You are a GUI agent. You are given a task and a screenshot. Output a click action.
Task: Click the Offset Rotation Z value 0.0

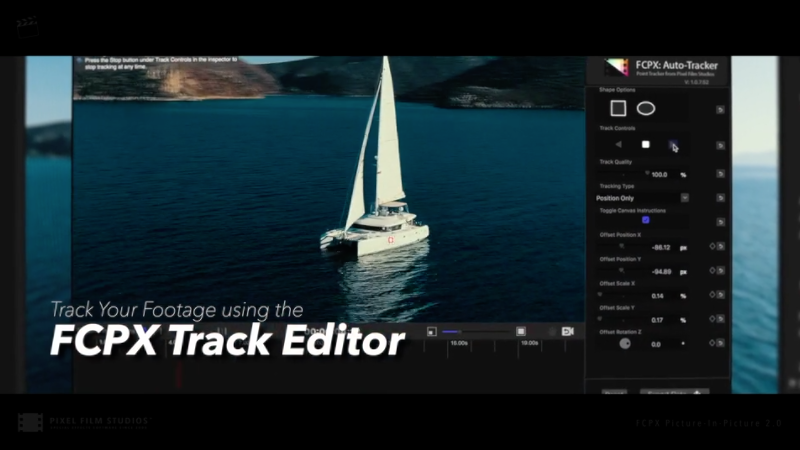point(656,344)
